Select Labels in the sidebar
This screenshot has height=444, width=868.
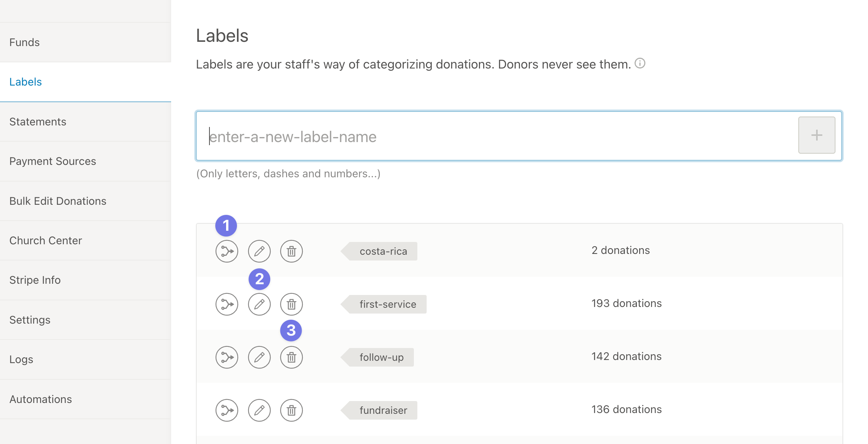(85, 82)
